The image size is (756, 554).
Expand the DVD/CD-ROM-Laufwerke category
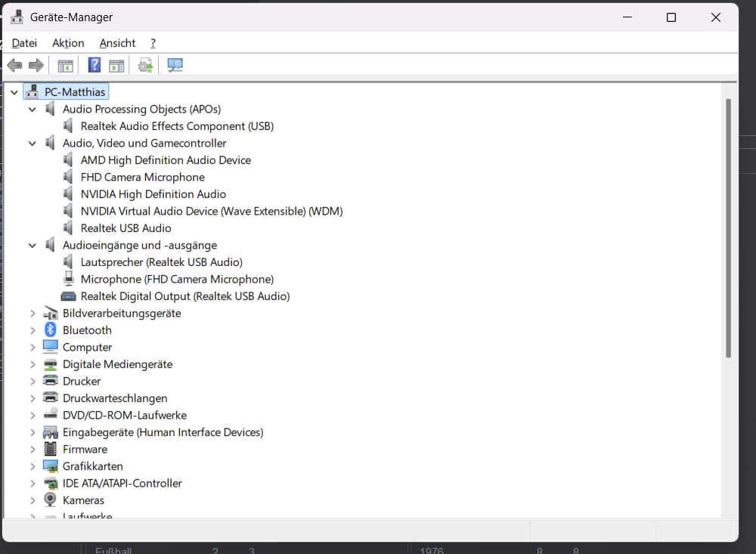coord(33,415)
